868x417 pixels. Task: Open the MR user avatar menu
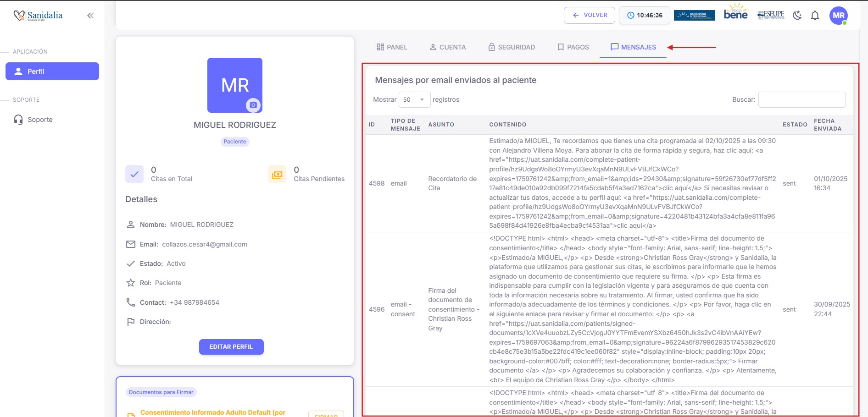point(838,16)
